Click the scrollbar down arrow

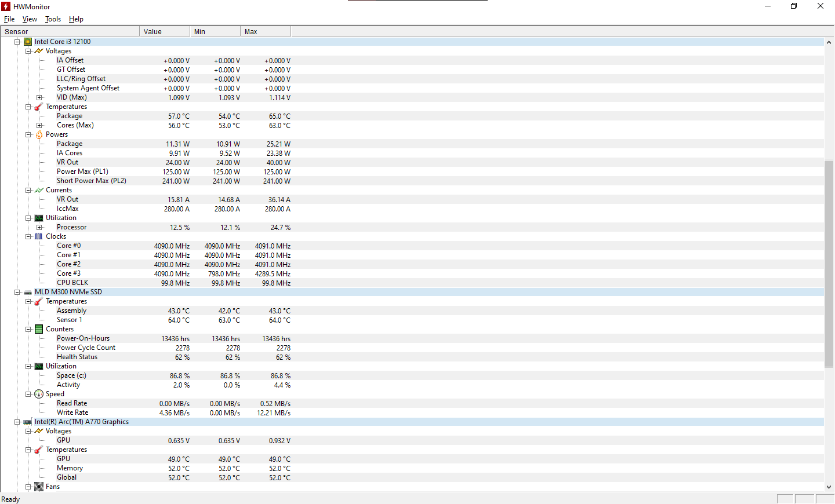[829, 487]
